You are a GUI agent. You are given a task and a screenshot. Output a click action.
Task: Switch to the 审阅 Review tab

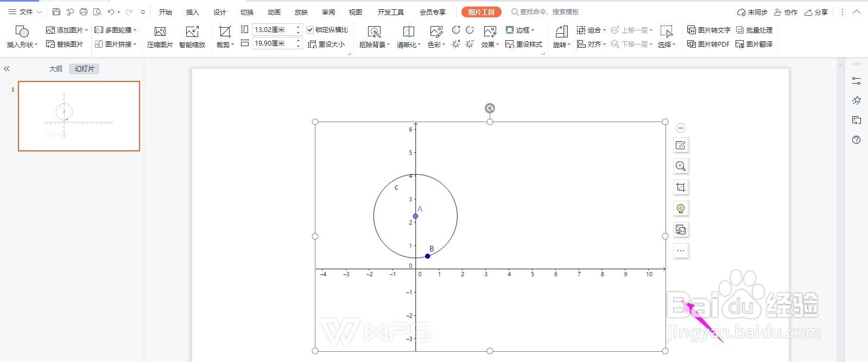pos(328,12)
